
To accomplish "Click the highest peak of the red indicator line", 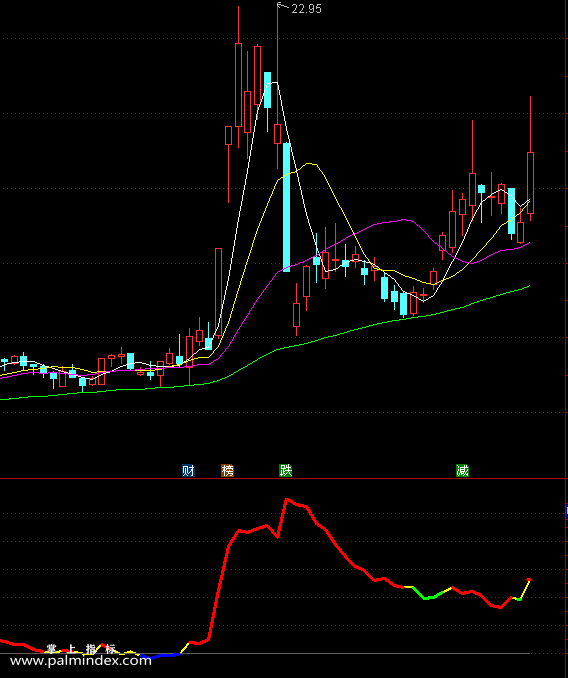I will pyautogui.click(x=287, y=500).
